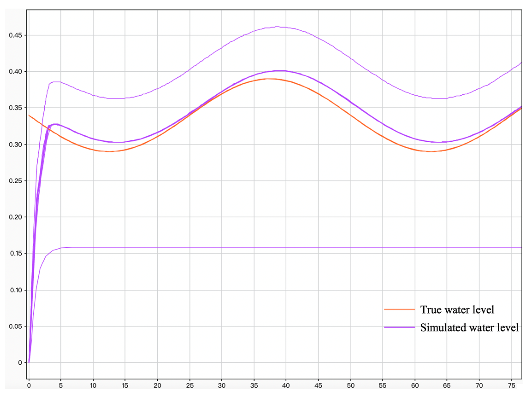This screenshot has width=532, height=396.
Task: Click the 25 x-axis tick label
Action: (x=190, y=386)
